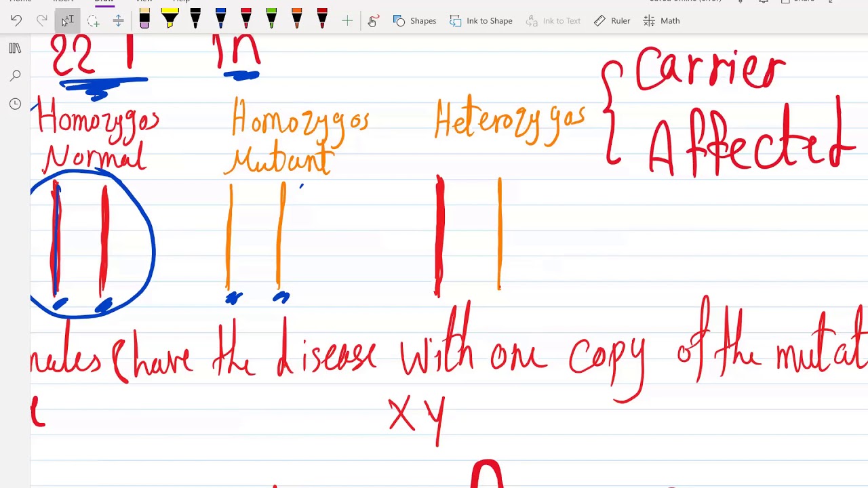Select the blue pen
Screen dimensions: 868x488
(220, 19)
